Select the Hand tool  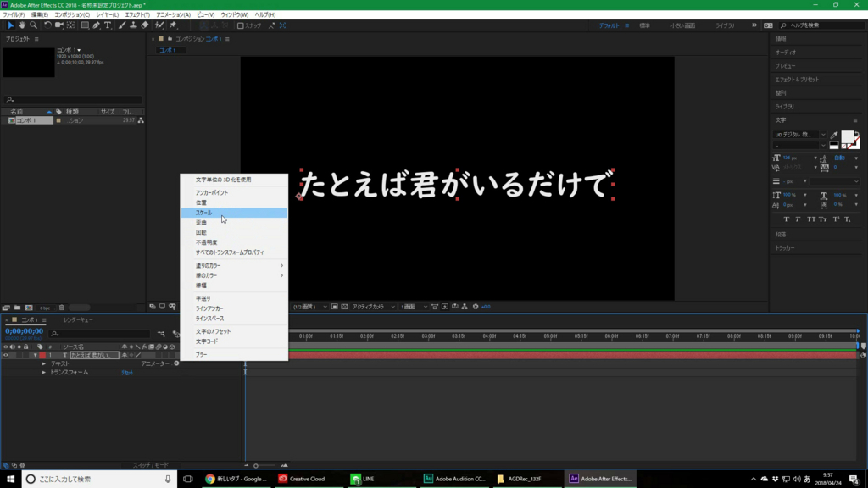pos(21,25)
